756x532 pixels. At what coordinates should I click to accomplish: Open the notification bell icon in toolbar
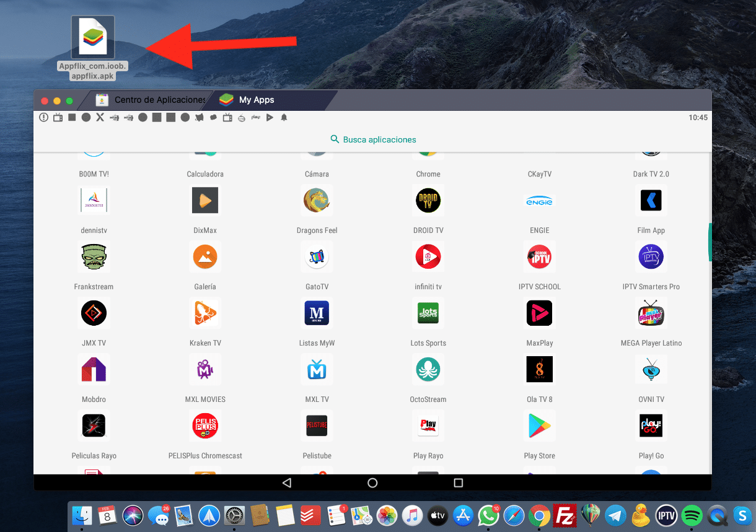[284, 117]
